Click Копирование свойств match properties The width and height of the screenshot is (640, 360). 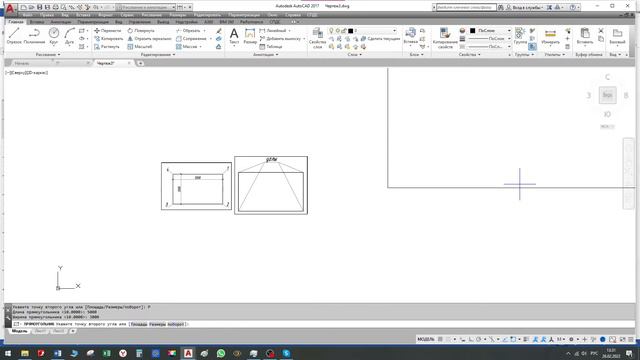click(x=445, y=38)
